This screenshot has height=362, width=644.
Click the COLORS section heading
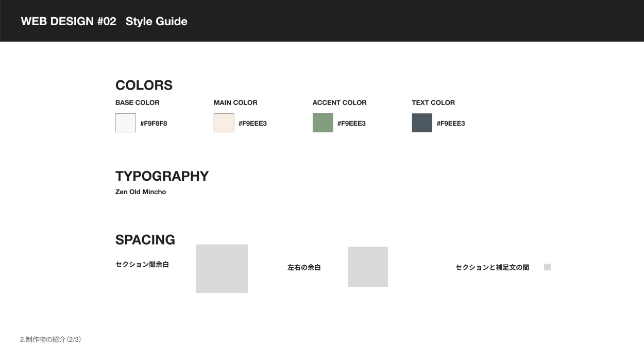point(144,85)
